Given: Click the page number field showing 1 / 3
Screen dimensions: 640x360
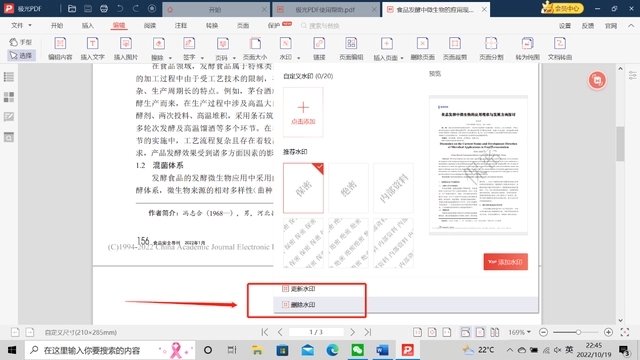Looking at the screenshot, I should (x=316, y=332).
